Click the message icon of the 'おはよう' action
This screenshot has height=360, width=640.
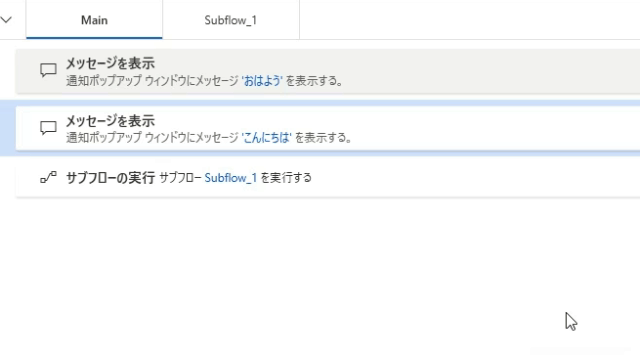point(48,70)
